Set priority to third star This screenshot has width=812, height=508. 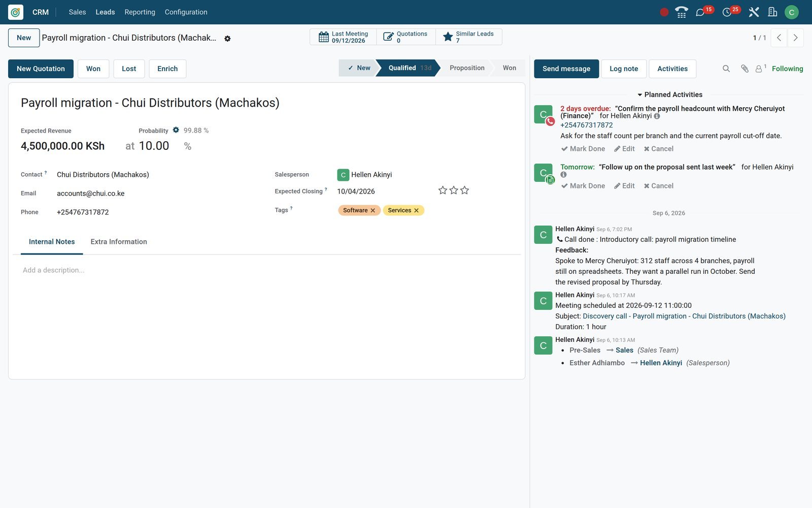pos(464,190)
